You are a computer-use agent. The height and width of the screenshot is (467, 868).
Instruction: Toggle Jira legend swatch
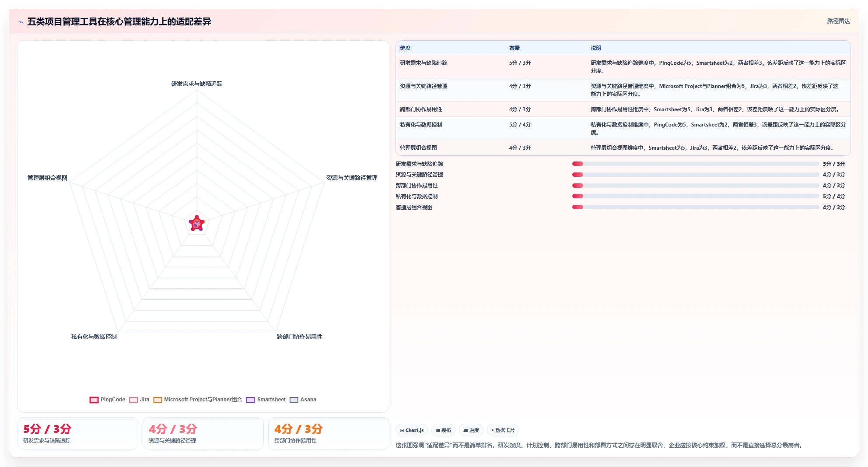[133, 400]
